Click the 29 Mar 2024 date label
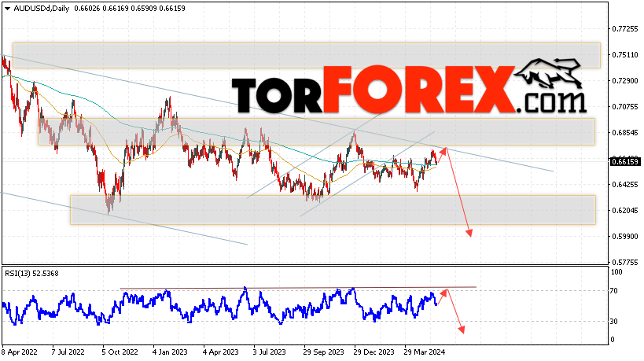The width and height of the screenshot is (644, 361). (425, 352)
